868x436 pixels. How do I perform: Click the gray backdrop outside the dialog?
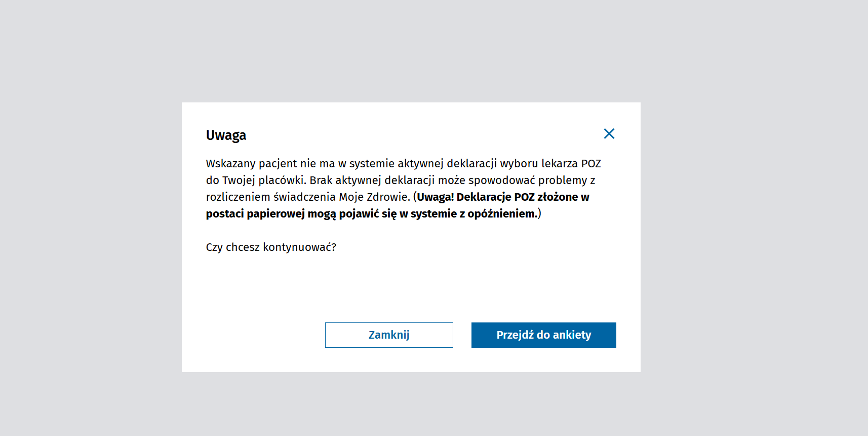86,218
